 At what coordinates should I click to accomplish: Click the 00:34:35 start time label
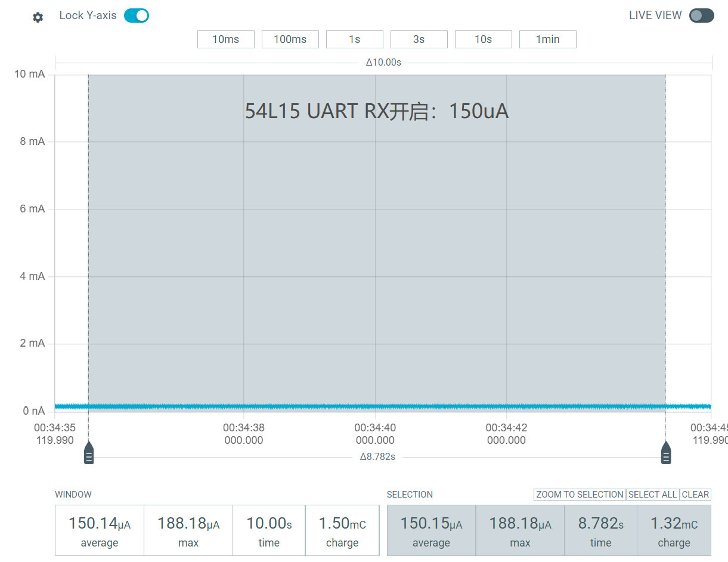pos(55,428)
